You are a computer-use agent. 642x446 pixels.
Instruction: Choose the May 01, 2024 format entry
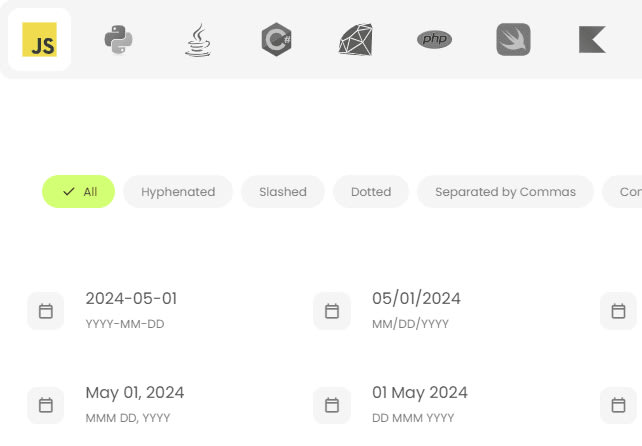pos(135,393)
